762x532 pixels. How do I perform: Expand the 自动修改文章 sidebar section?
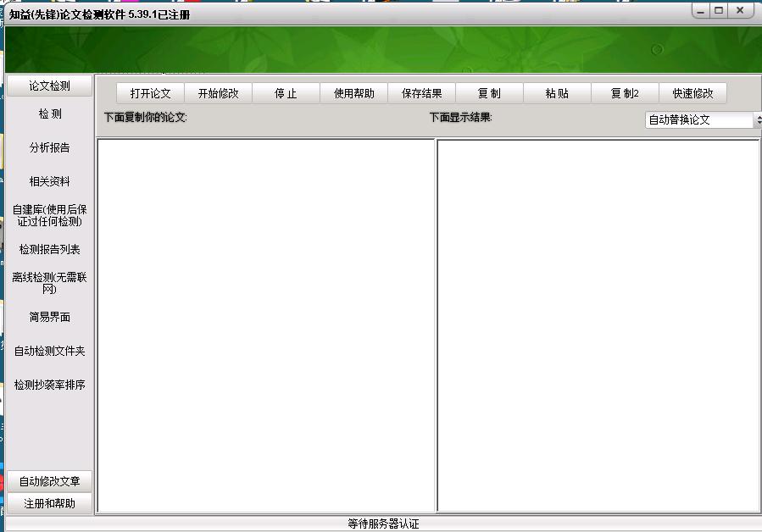pos(49,481)
